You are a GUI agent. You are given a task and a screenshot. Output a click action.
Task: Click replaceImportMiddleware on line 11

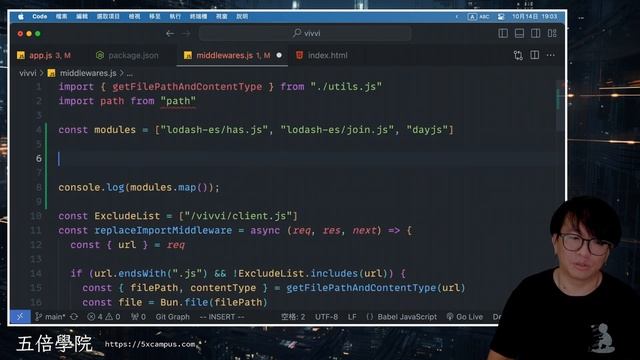point(163,230)
